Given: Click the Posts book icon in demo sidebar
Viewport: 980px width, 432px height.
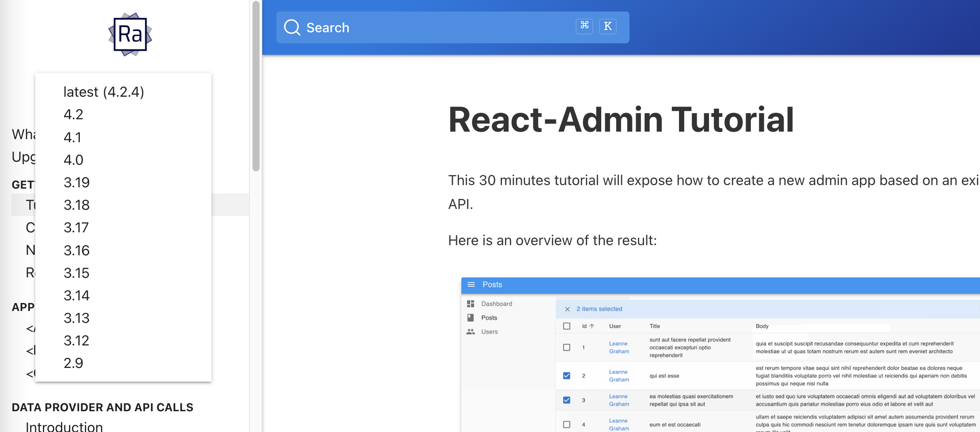Looking at the screenshot, I should tap(471, 318).
